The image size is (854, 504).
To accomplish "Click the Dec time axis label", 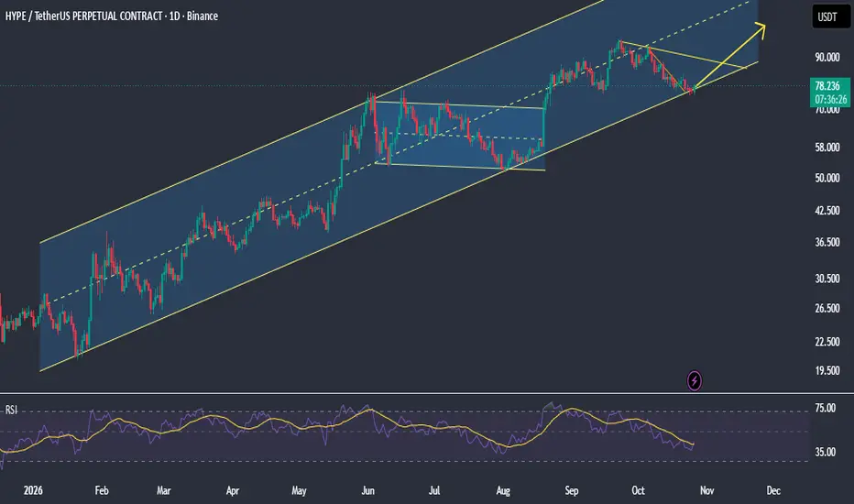I will (773, 490).
